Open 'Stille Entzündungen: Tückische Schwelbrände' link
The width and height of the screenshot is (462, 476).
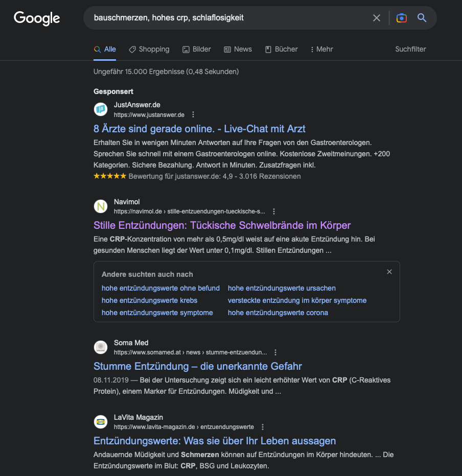[222, 226]
